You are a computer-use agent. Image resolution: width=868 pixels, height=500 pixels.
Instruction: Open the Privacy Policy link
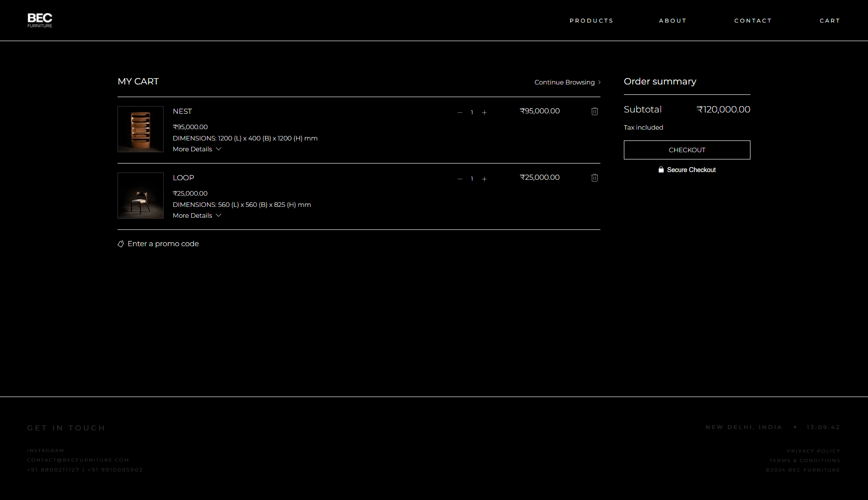pos(813,450)
